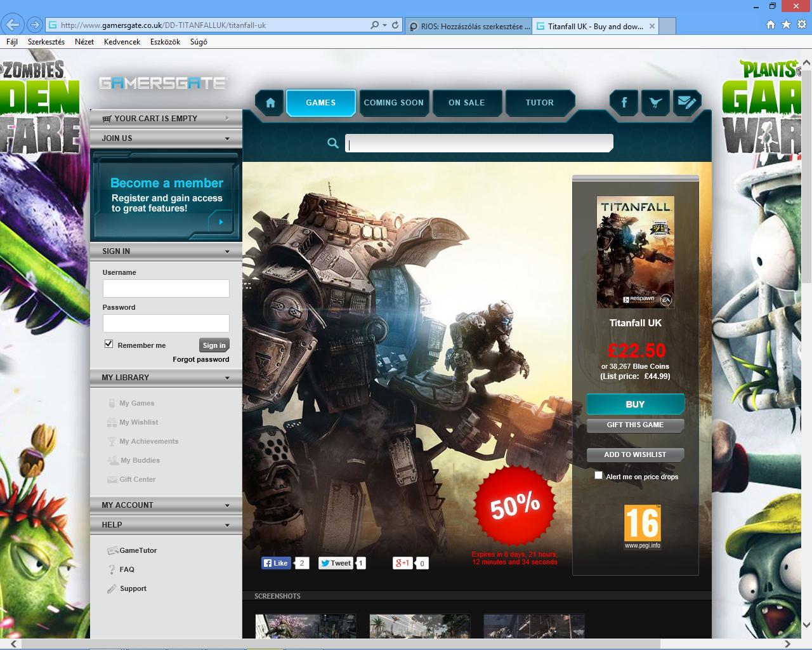Screen dimensions: 812x650
Task: Open the Tutor navigation tab
Action: [x=540, y=103]
